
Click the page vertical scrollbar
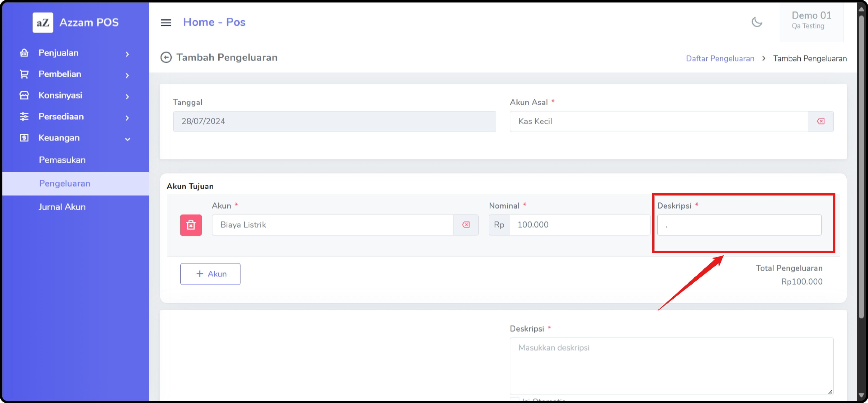861,168
